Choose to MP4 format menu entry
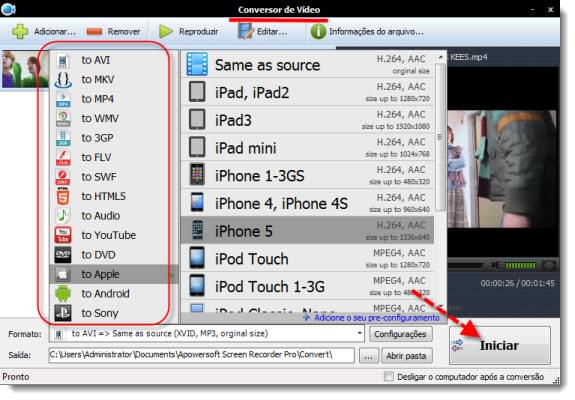The height and width of the screenshot is (400, 575). point(113,99)
